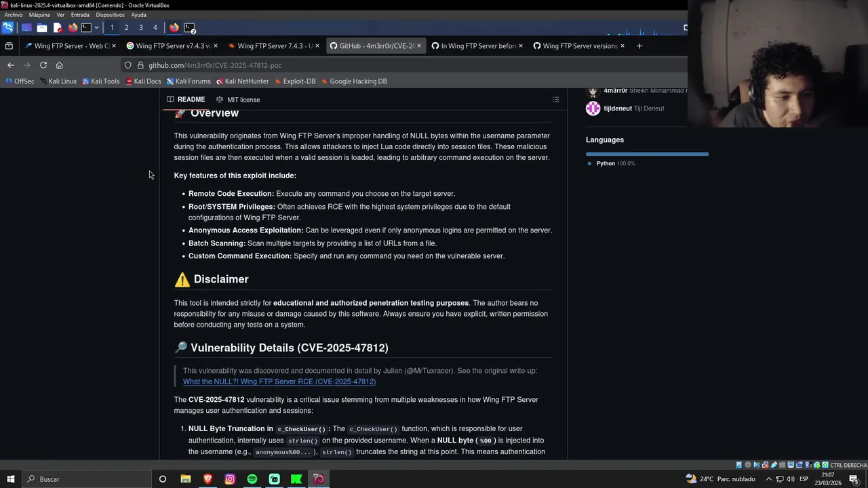
Task: Open the Archivo VirtualBox menu
Action: tap(13, 15)
